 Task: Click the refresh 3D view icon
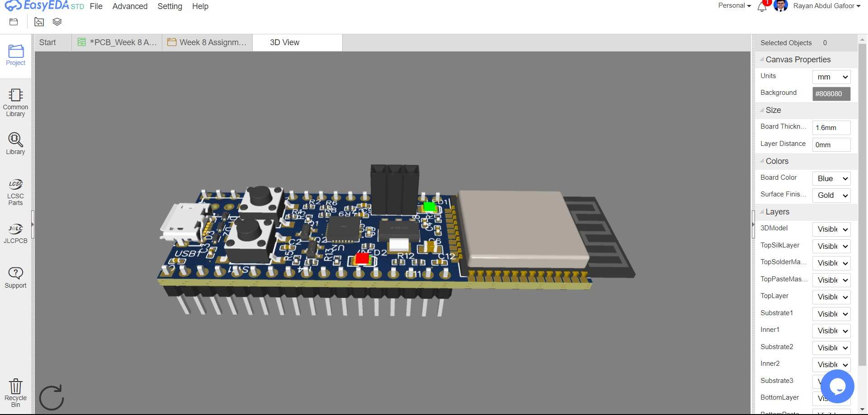pos(51,397)
